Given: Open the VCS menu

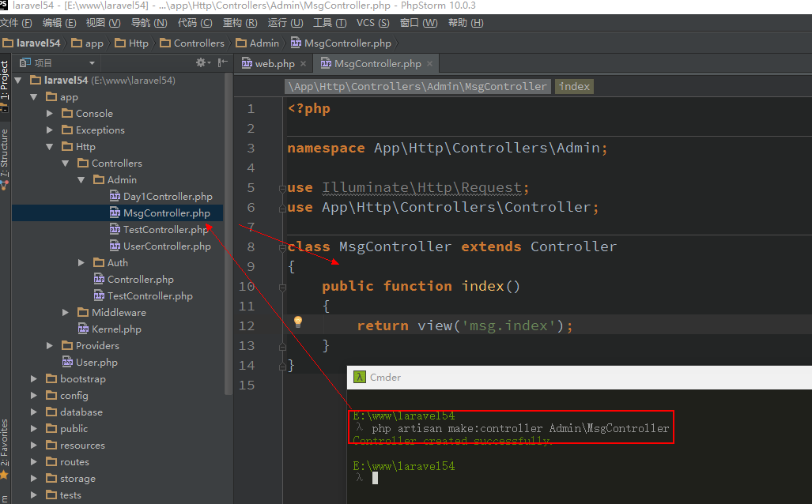Looking at the screenshot, I should [x=372, y=23].
